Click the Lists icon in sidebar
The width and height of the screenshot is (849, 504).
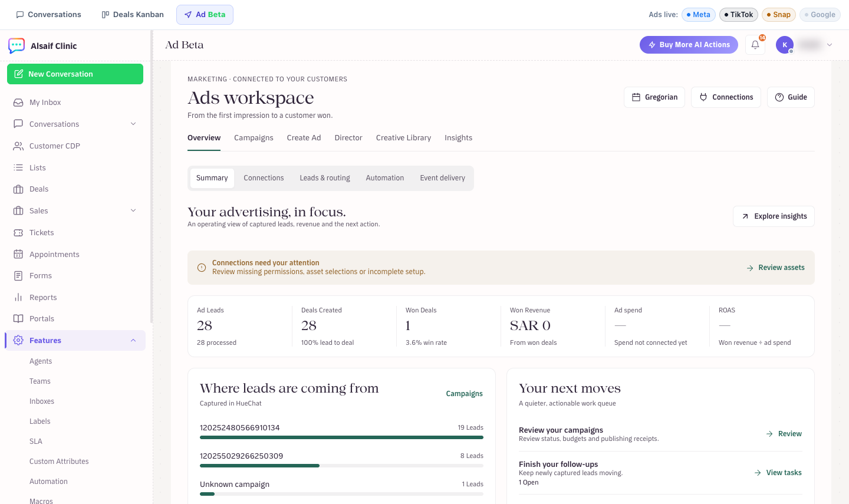coord(18,168)
